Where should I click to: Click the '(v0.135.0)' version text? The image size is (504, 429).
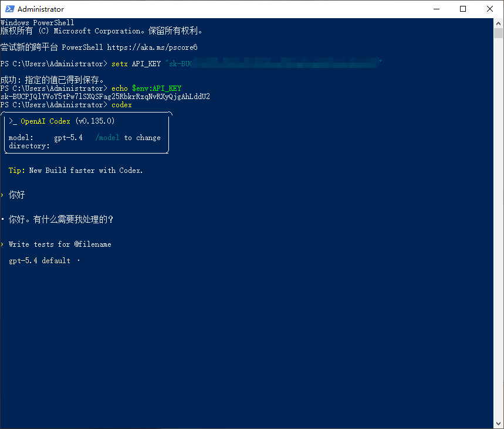(95, 121)
